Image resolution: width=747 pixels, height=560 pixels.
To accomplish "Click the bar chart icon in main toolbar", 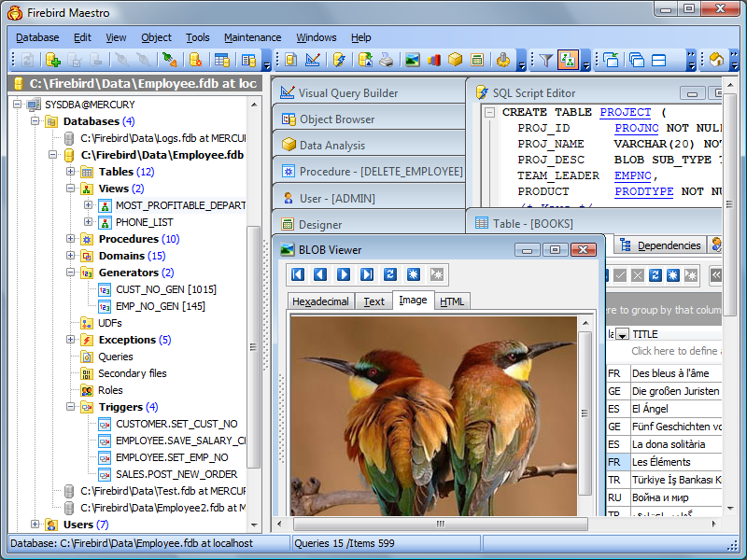I will 434,61.
